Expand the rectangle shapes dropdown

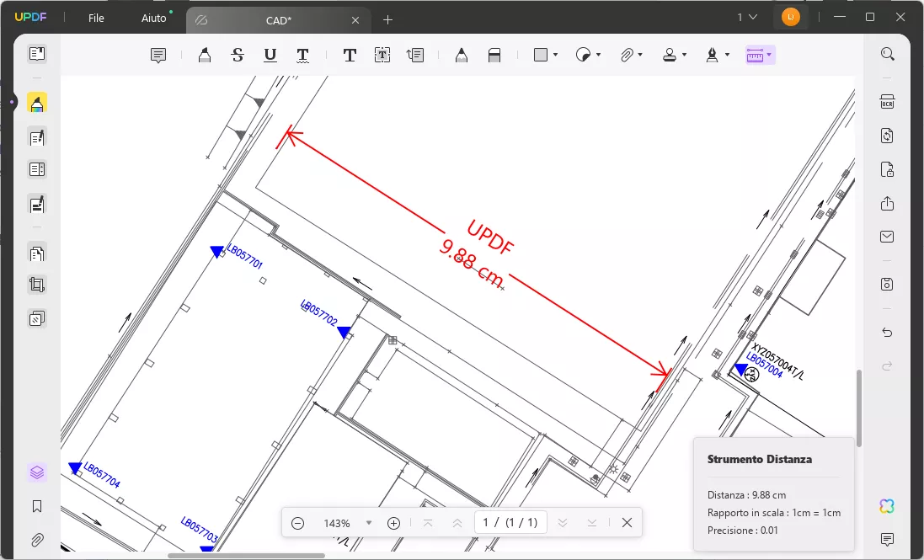click(555, 55)
